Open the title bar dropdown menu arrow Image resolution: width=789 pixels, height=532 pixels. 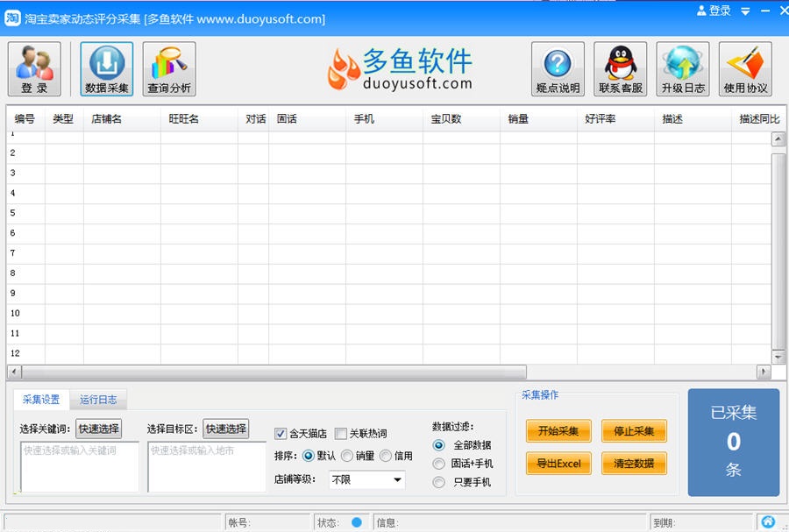tap(746, 11)
